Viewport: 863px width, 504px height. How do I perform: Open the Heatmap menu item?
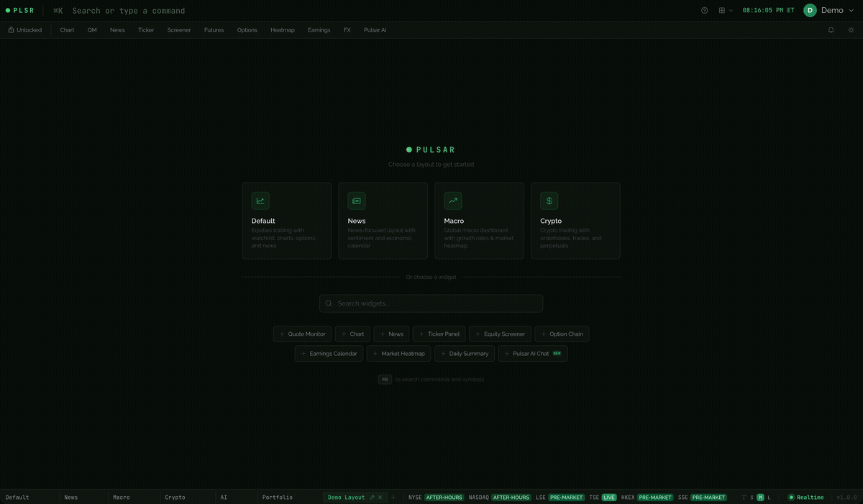click(282, 30)
